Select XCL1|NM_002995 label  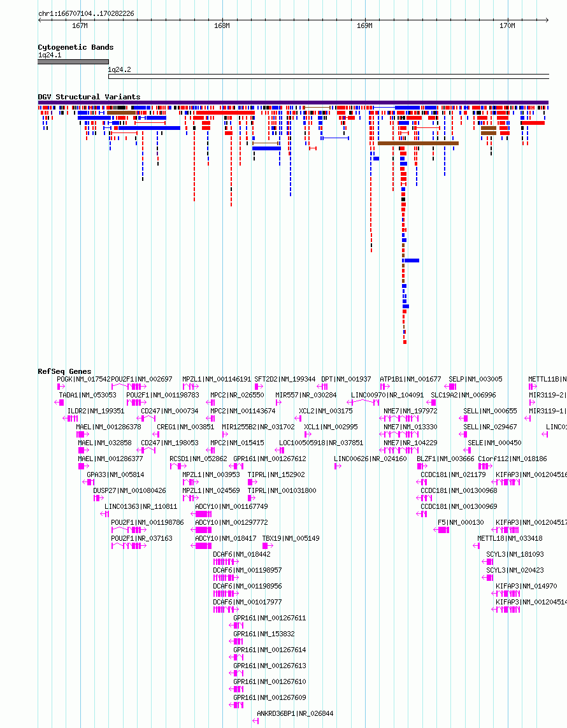pos(331,427)
